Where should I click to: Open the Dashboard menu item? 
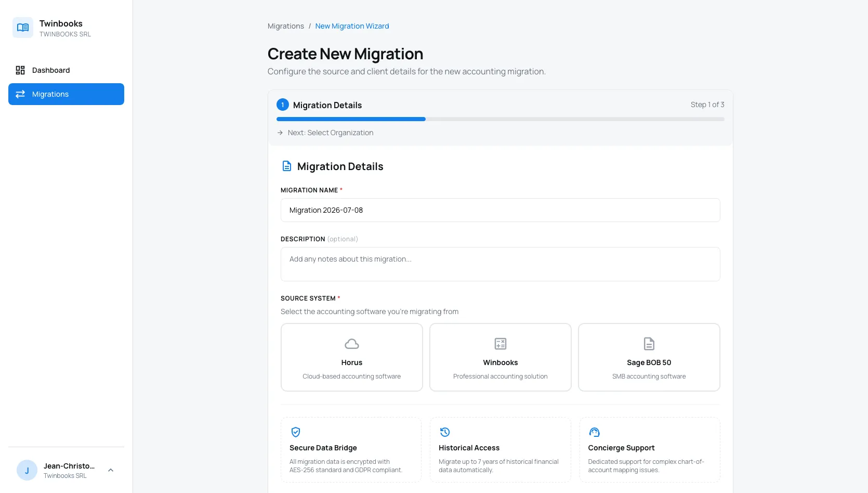point(66,70)
